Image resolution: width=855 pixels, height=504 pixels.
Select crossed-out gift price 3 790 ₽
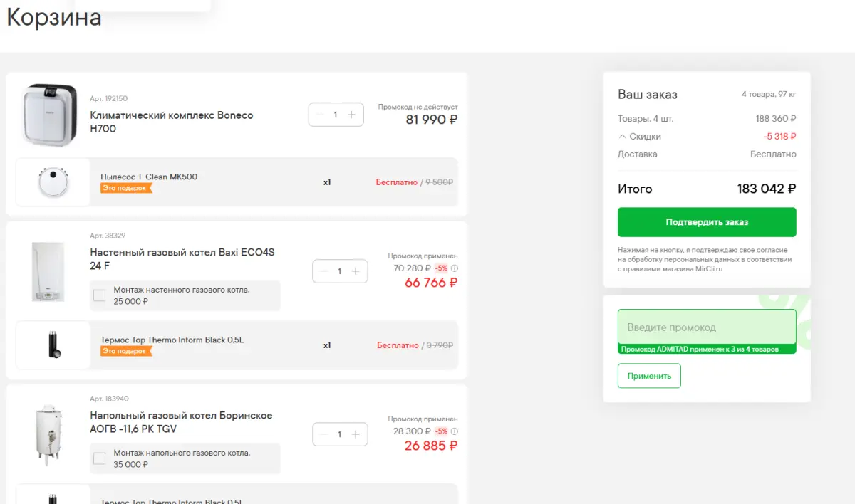[440, 345]
